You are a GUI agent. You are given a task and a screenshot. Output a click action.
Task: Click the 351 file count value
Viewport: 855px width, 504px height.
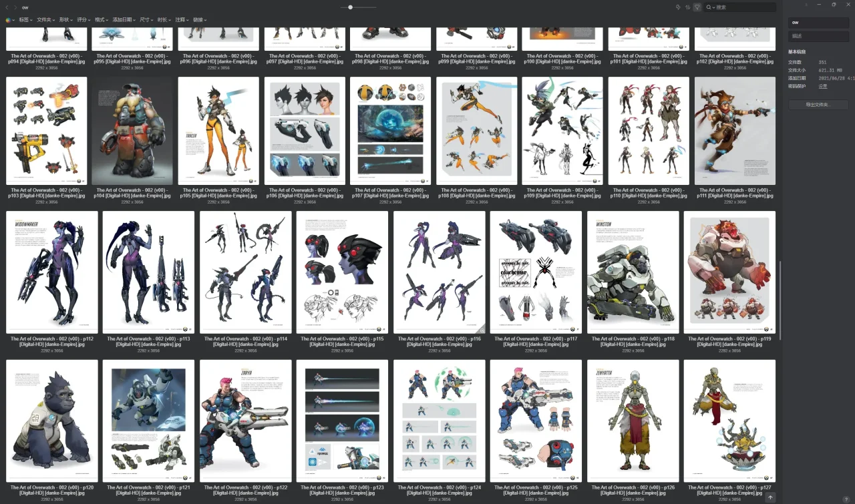(822, 62)
